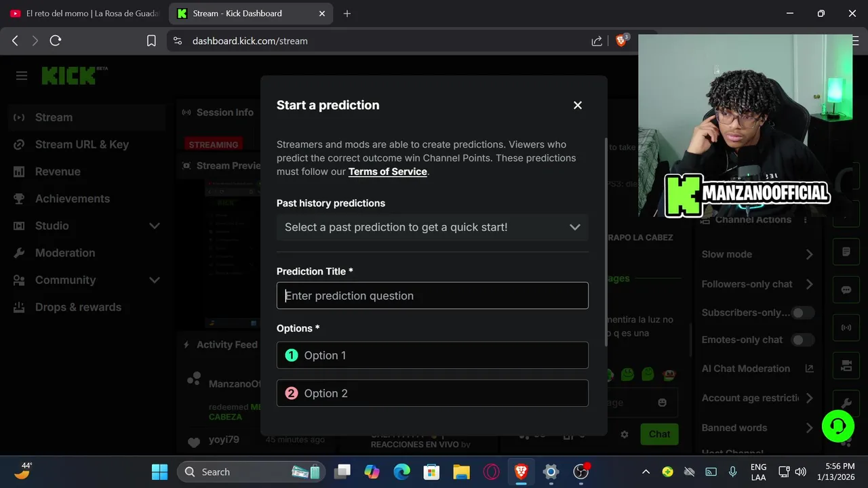Open the Slow mode settings arrow

point(809,254)
